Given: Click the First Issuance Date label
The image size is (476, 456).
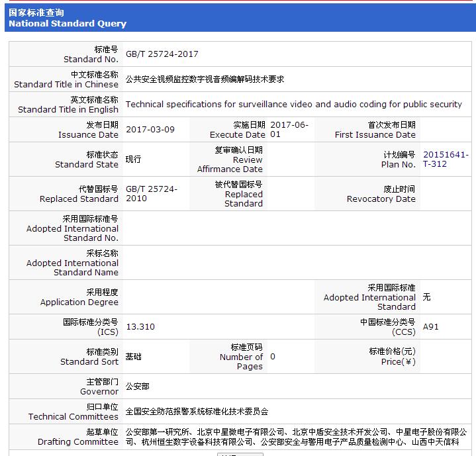Looking at the screenshot, I should (x=375, y=130).
